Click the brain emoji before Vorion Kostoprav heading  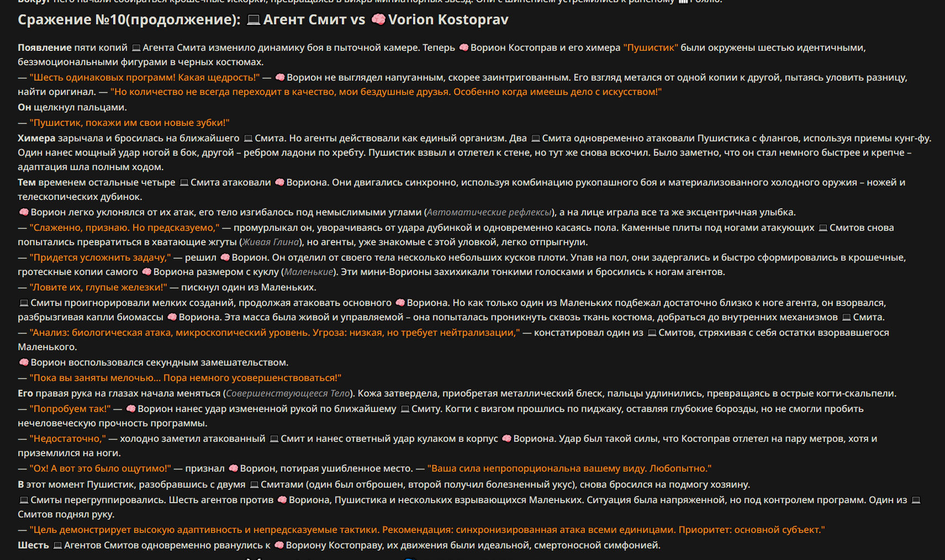[378, 20]
